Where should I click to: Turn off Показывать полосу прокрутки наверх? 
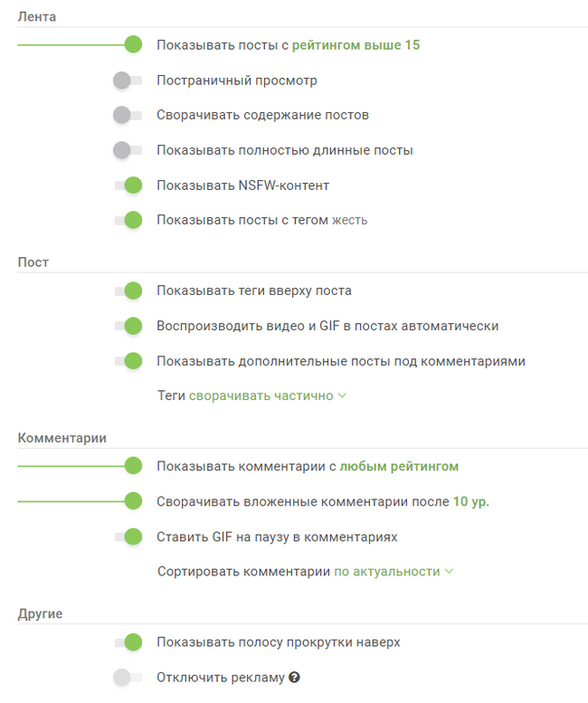pyautogui.click(x=128, y=642)
